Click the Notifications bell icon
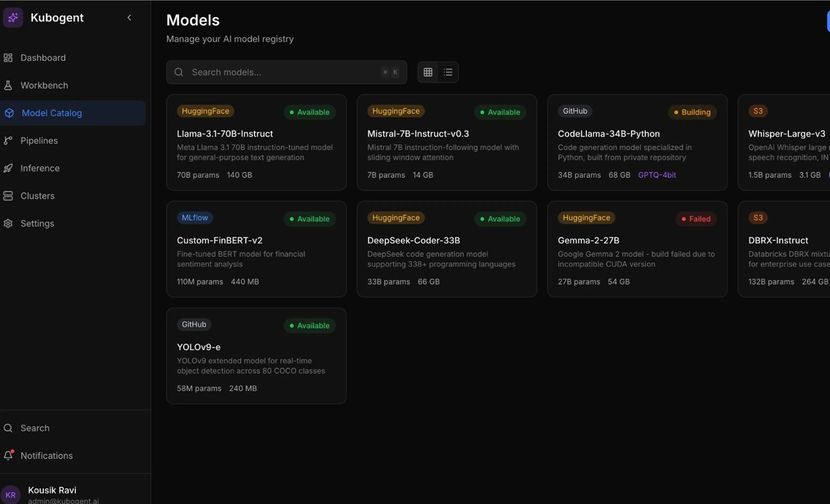Screen dimensions: 830x504 coord(9,455)
